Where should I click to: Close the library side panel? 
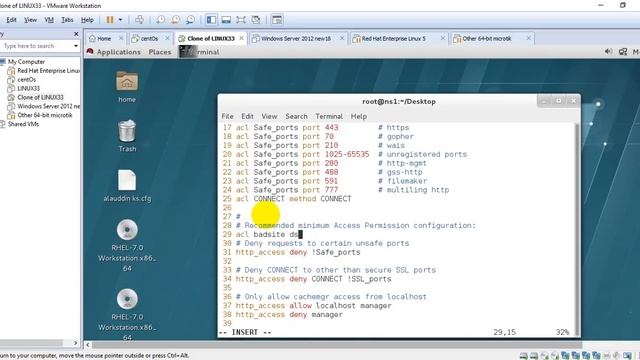click(x=76, y=34)
